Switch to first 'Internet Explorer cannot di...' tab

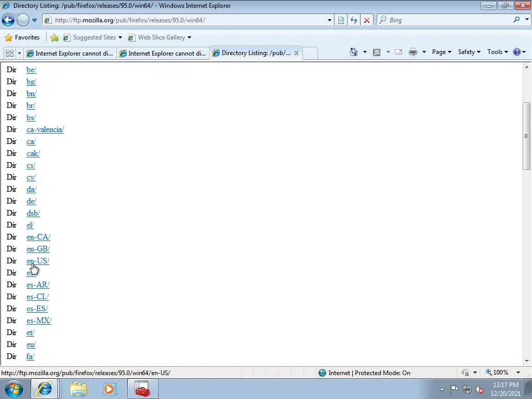coord(70,54)
